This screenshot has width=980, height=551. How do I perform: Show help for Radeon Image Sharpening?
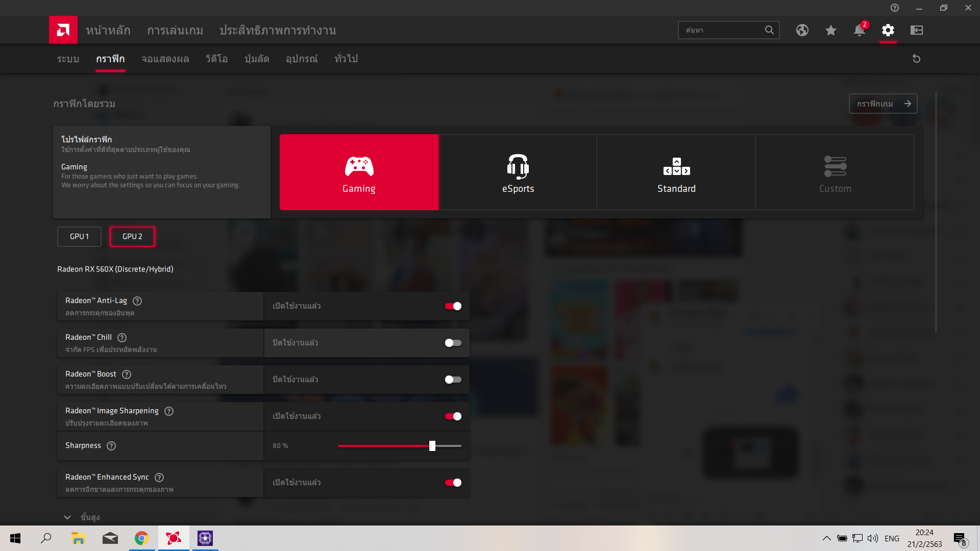tap(169, 411)
